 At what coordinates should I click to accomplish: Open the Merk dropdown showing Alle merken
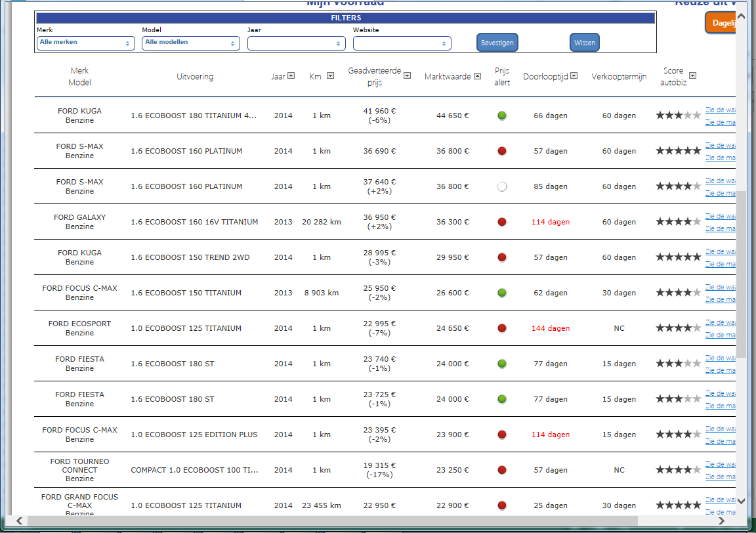(x=86, y=43)
